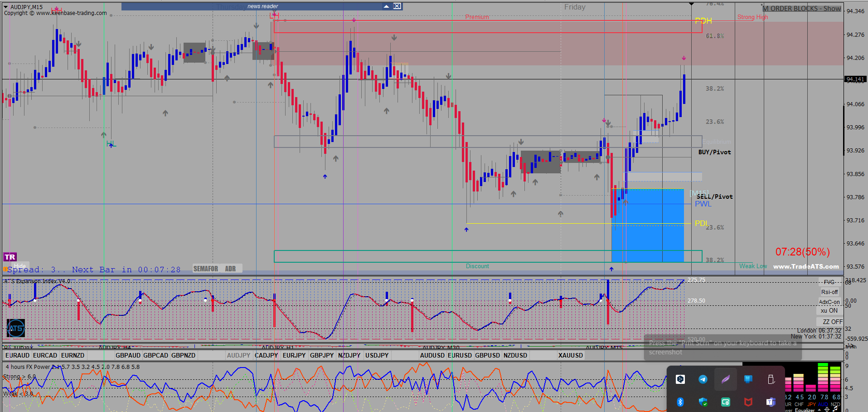Toggle the FVG indicator button
This screenshot has width=868, height=412.
tap(829, 282)
